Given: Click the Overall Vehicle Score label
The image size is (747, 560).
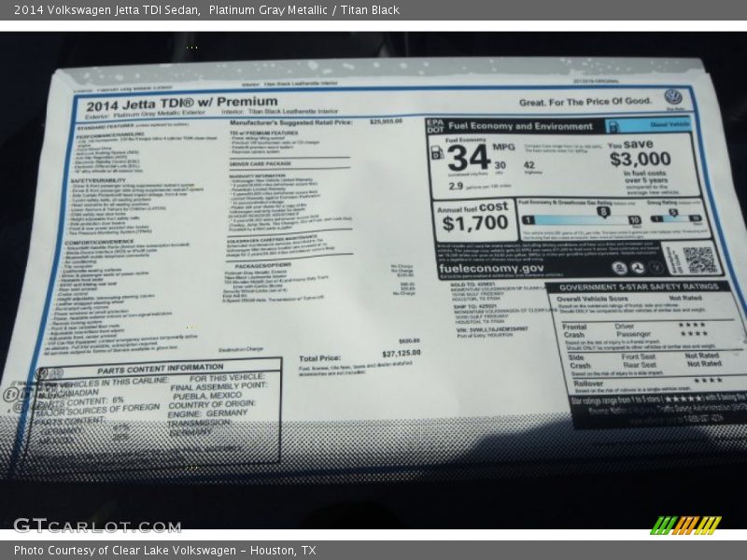Looking at the screenshot, I should pos(592,299).
